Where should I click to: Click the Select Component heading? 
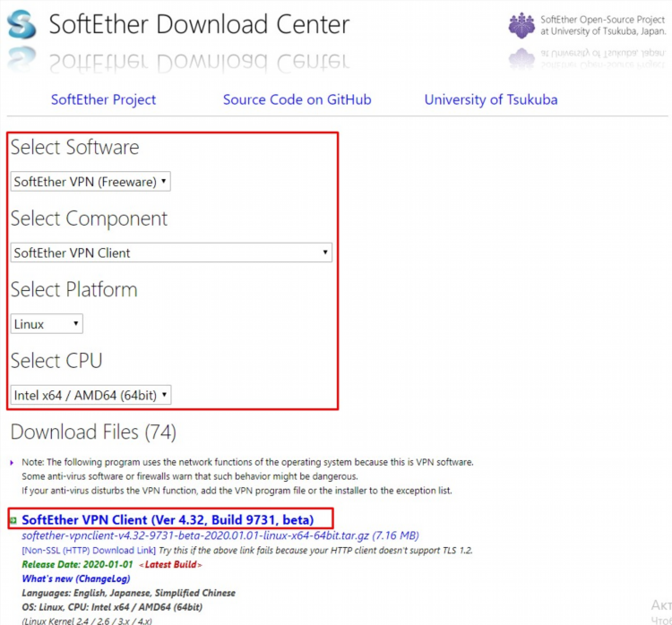point(89,218)
